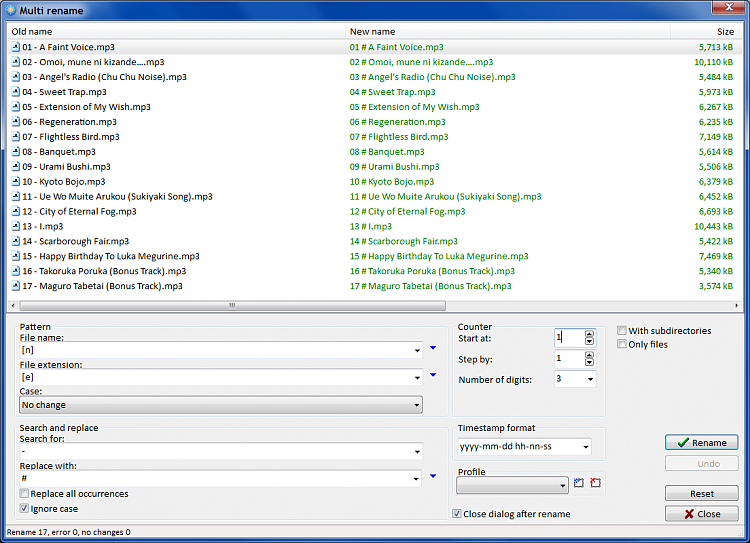The width and height of the screenshot is (750, 543).
Task: Enable the With subdirectories checkbox
Action: point(623,331)
